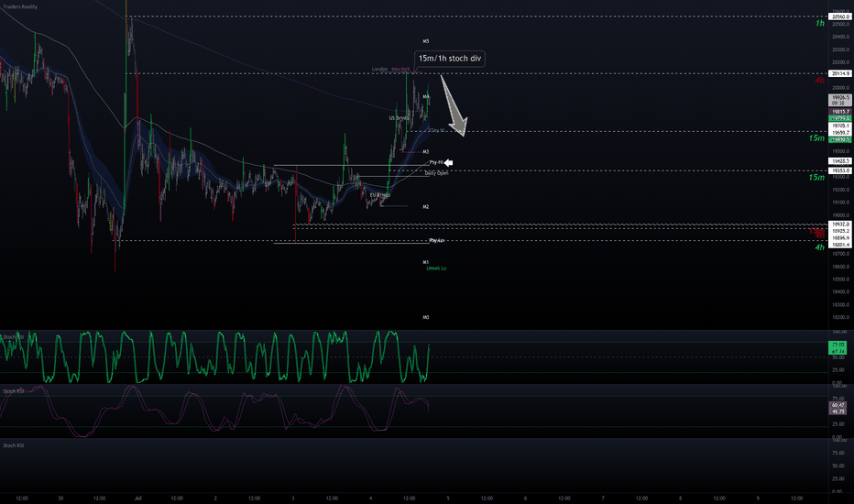This screenshot has width=854, height=504.
Task: Click date '5' on the time axis
Action: pos(448,498)
